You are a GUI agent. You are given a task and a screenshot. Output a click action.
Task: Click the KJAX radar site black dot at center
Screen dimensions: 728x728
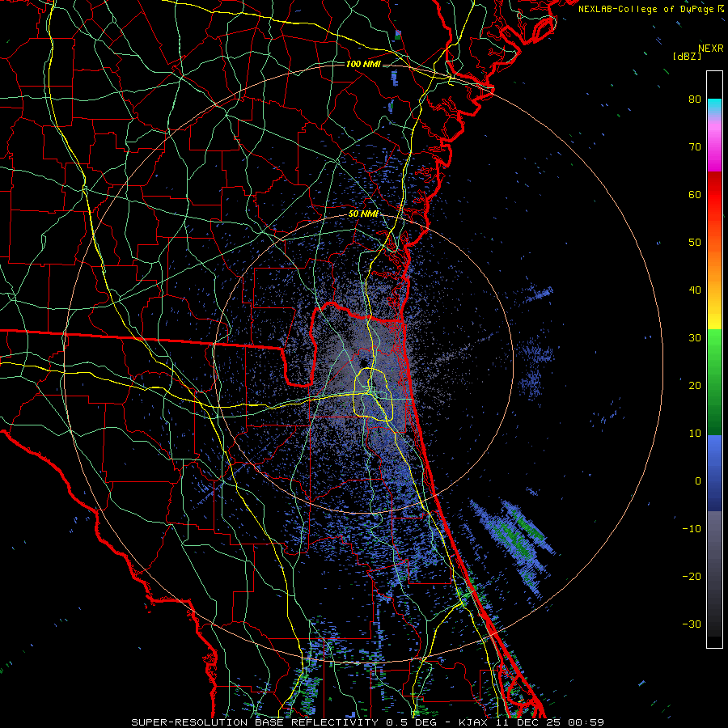363,363
